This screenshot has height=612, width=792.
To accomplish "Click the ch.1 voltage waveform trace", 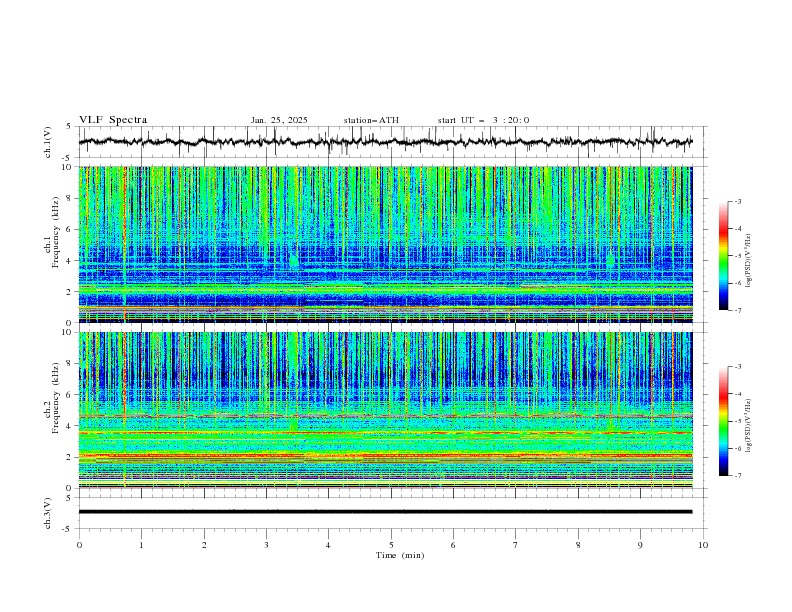I will click(x=385, y=142).
